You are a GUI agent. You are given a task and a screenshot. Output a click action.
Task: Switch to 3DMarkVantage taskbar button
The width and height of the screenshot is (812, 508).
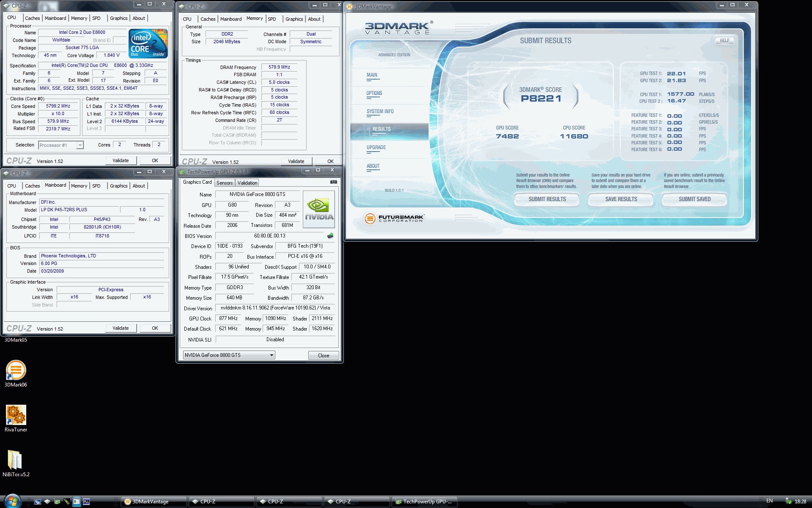154,502
